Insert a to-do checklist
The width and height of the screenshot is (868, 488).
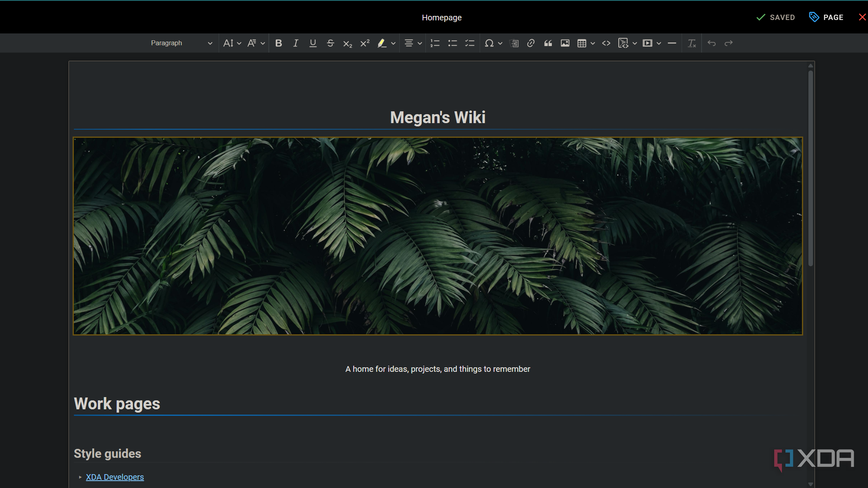[470, 43]
